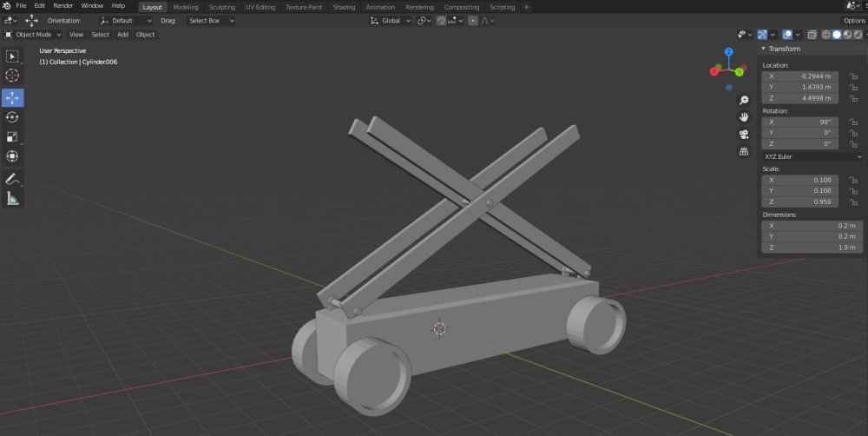Select the Annotate pencil tool
This screenshot has height=436, width=868.
tap(13, 179)
